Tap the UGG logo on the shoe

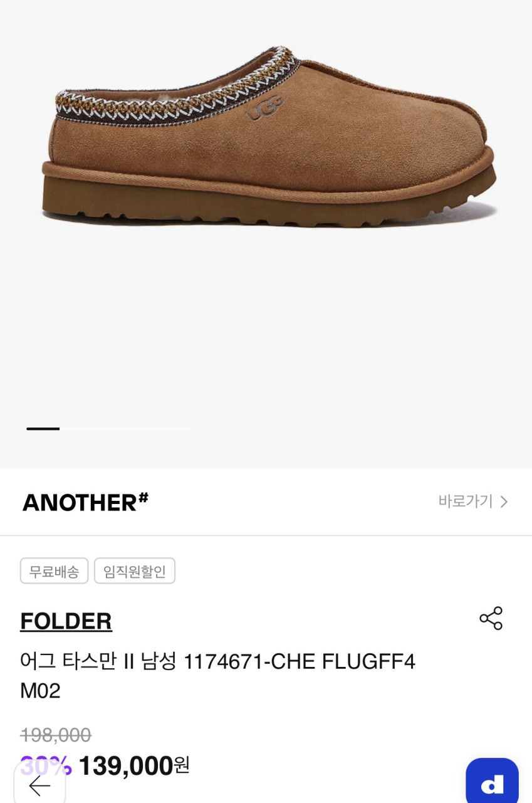tap(264, 108)
